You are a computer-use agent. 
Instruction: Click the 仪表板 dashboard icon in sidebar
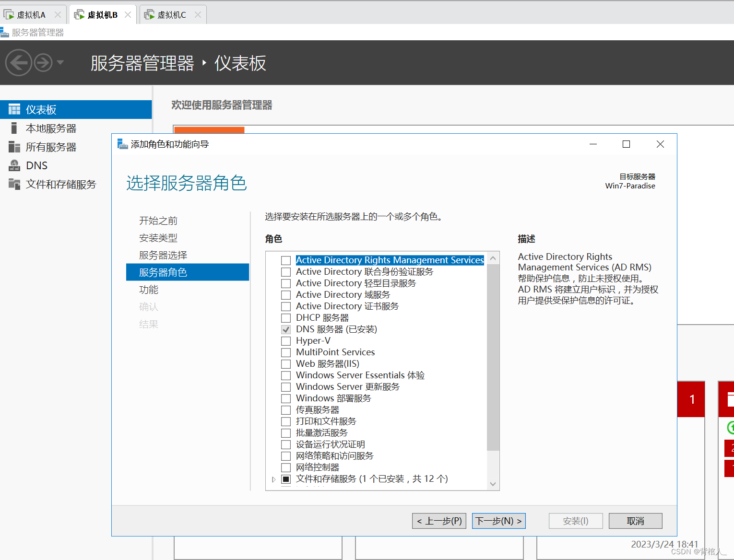tap(14, 109)
